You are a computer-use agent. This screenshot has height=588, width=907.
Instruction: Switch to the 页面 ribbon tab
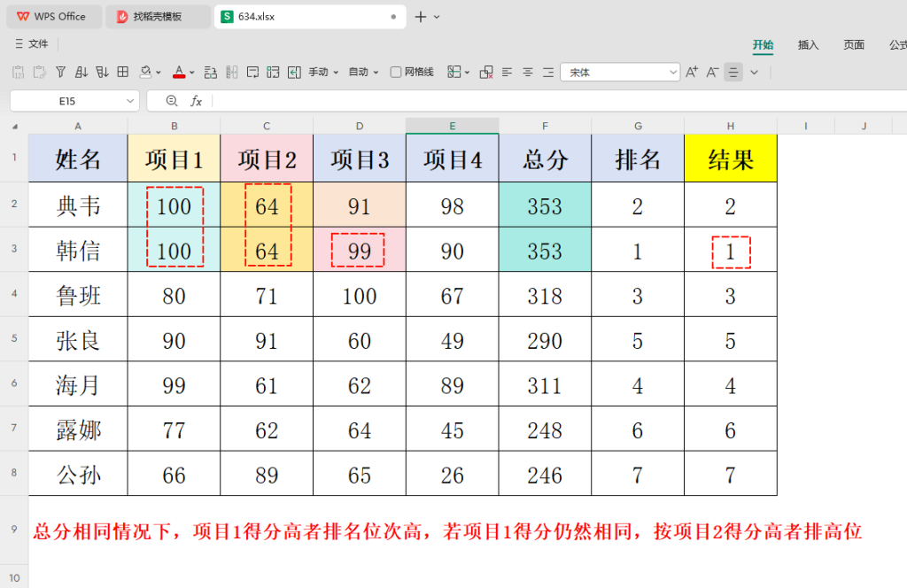pyautogui.click(x=854, y=44)
